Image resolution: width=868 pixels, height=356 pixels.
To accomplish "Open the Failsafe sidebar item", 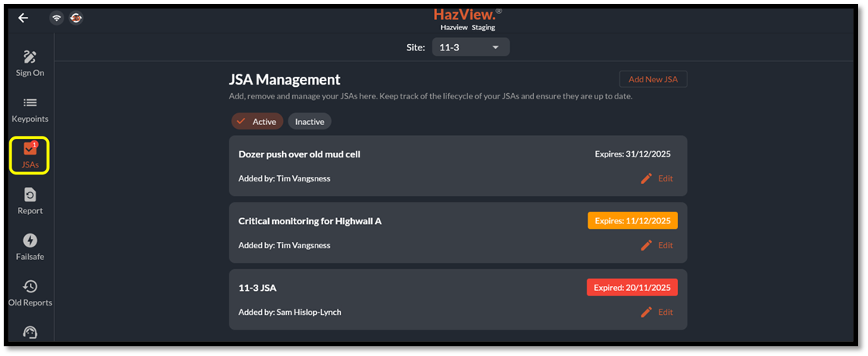I will [30, 247].
